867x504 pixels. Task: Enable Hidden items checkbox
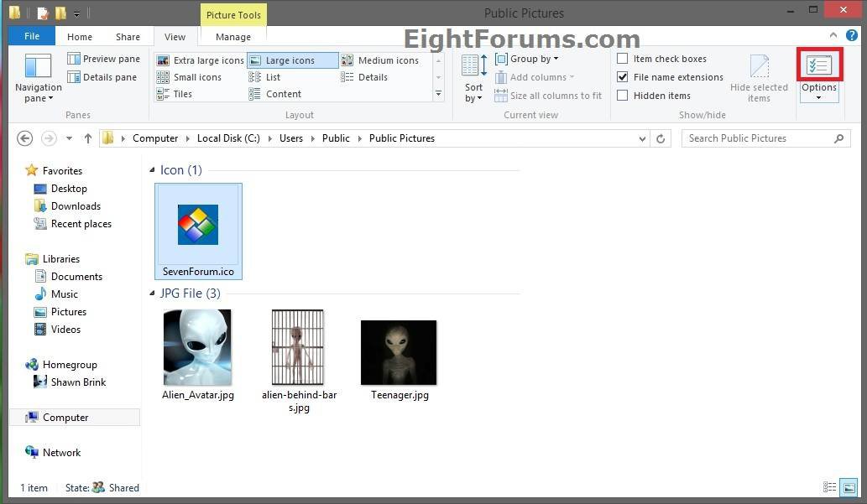(x=622, y=95)
